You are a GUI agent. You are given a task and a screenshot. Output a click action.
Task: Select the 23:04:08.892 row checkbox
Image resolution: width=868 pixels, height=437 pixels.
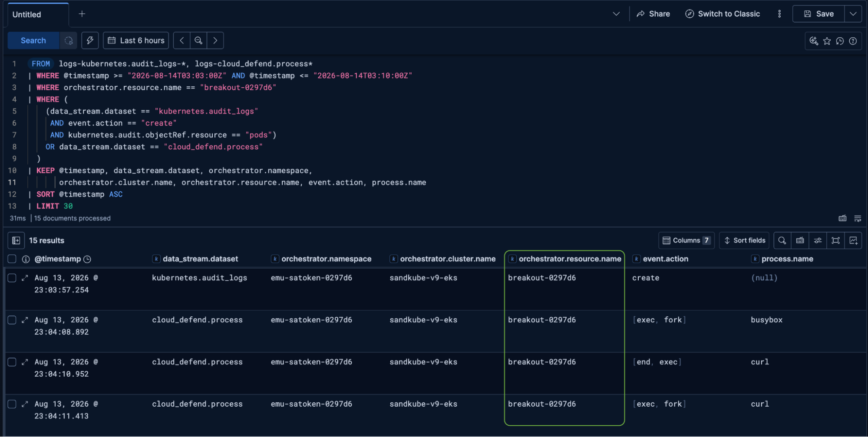point(12,320)
